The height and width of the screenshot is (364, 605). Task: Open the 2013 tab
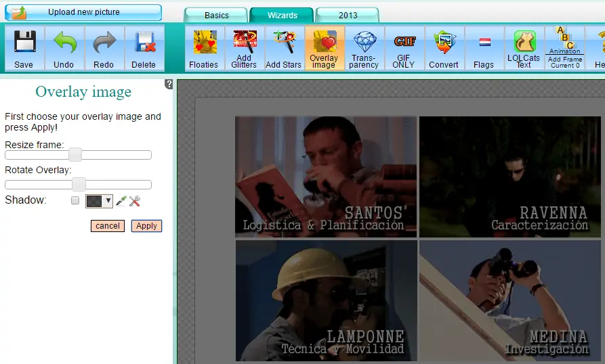[348, 15]
